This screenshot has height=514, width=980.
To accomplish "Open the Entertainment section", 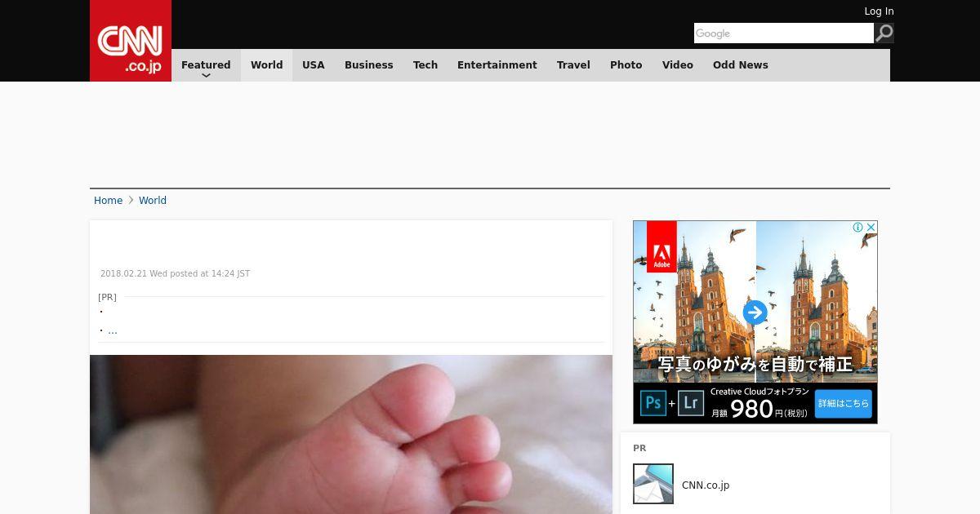I will pyautogui.click(x=497, y=65).
